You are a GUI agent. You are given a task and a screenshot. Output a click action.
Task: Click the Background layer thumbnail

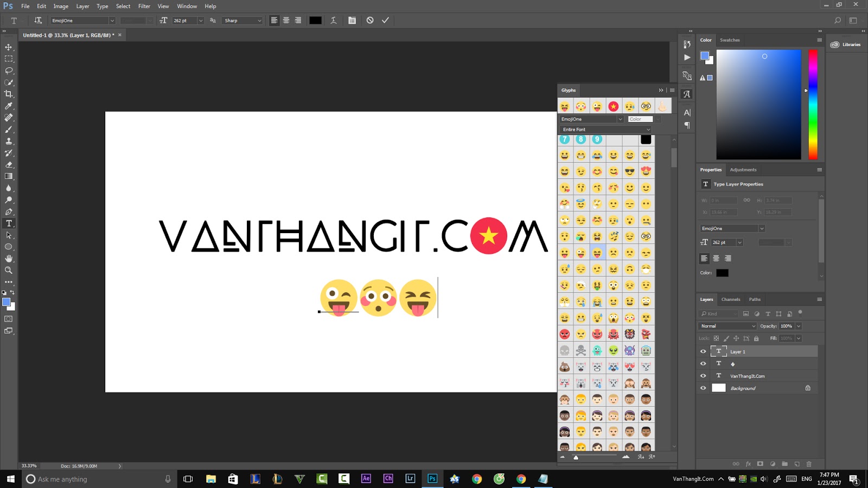pyautogui.click(x=718, y=388)
